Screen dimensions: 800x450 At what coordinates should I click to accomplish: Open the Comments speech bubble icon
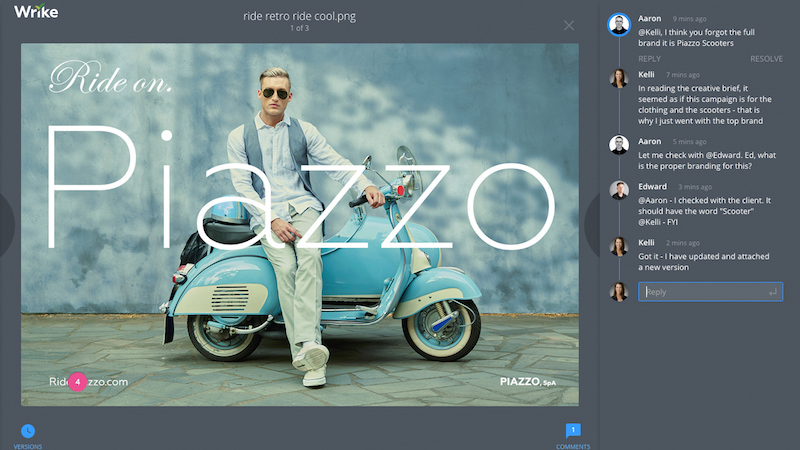573,431
